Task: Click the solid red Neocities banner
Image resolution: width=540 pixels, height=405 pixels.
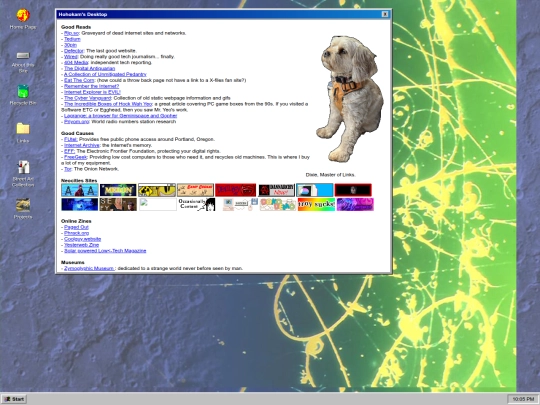Action: (x=236, y=190)
